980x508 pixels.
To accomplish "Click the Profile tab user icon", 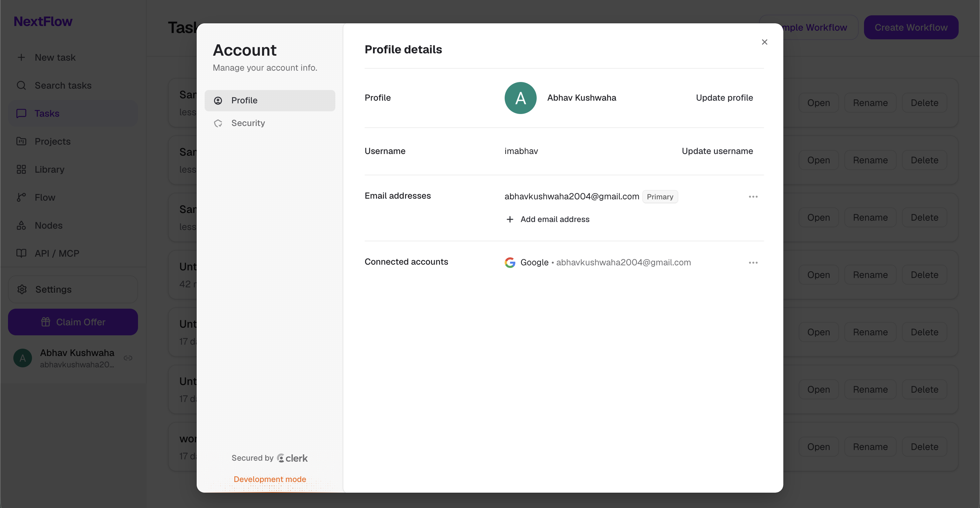I will (218, 100).
